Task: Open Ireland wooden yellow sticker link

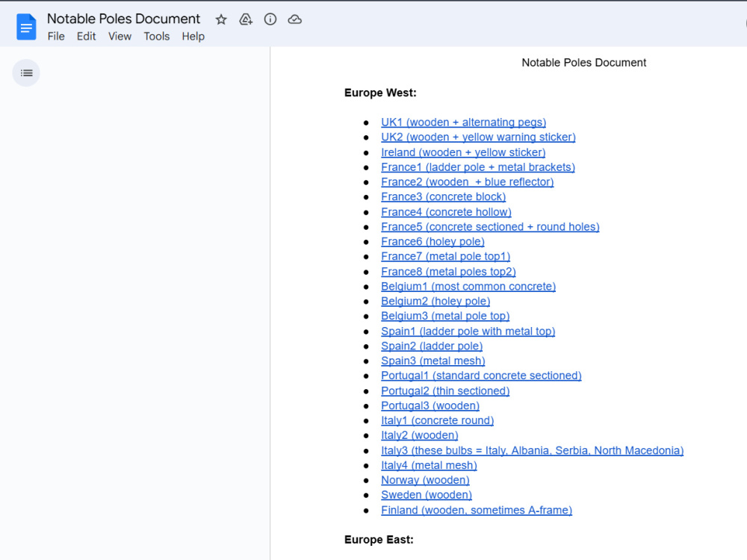Action: pos(463,152)
